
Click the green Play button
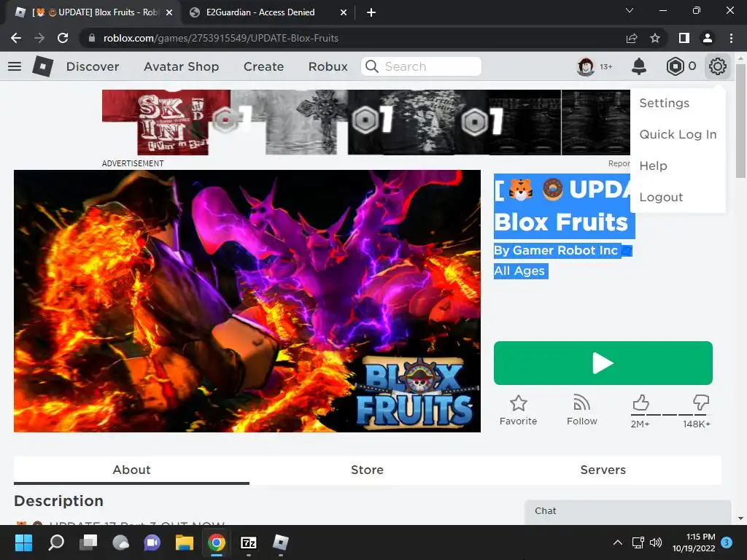tap(603, 363)
